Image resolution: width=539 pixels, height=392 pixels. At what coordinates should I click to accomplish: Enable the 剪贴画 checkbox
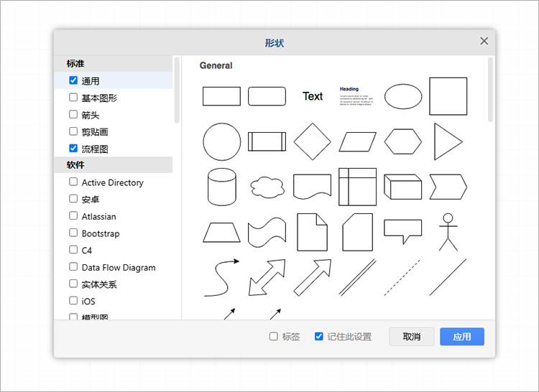73,131
